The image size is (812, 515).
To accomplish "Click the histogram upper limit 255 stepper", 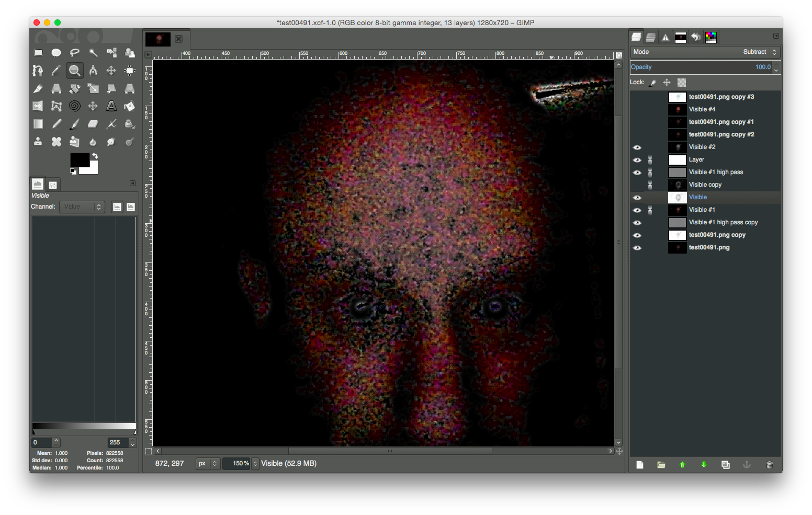I will tap(133, 443).
